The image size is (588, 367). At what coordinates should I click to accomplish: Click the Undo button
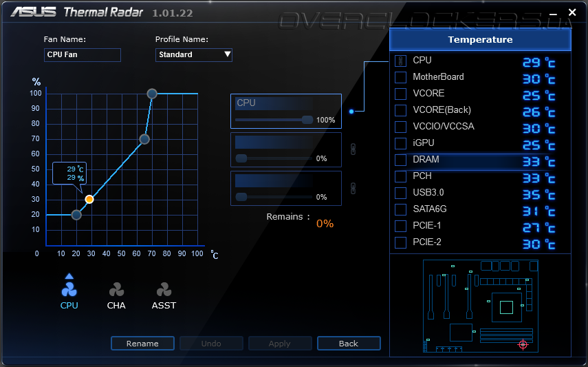click(x=211, y=344)
